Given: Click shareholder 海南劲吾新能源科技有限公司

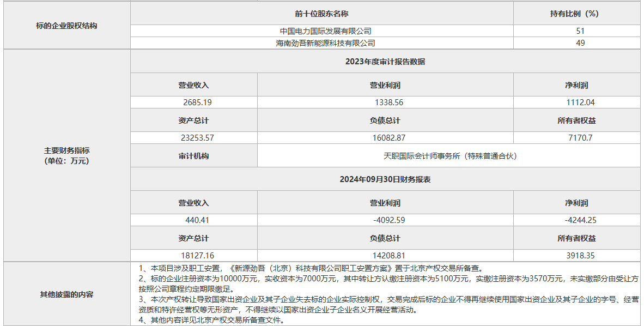Looking at the screenshot, I should click(325, 43).
